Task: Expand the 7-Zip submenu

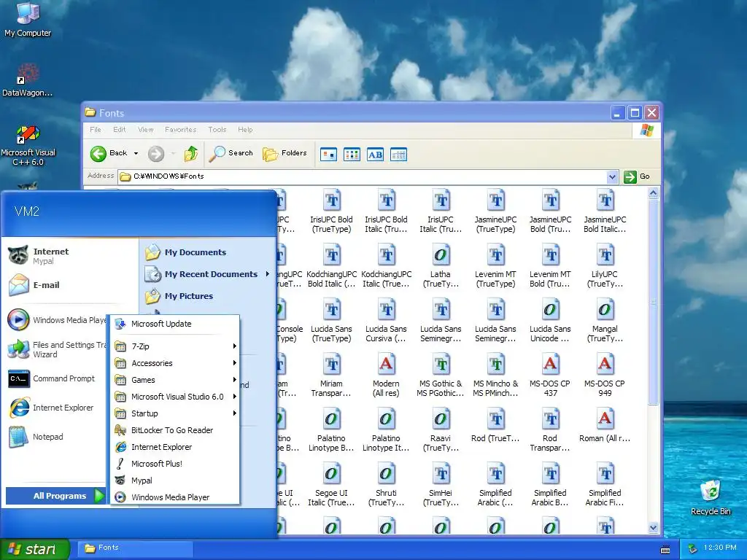Action: coord(175,346)
